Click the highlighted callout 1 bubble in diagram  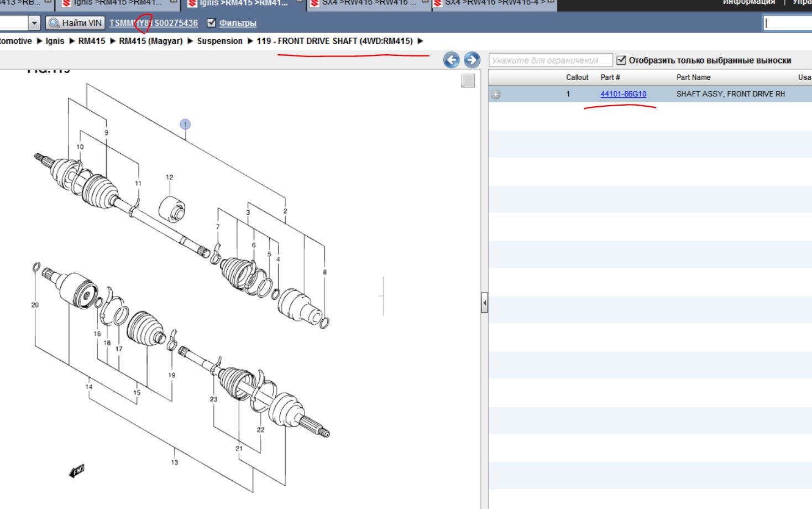point(185,124)
